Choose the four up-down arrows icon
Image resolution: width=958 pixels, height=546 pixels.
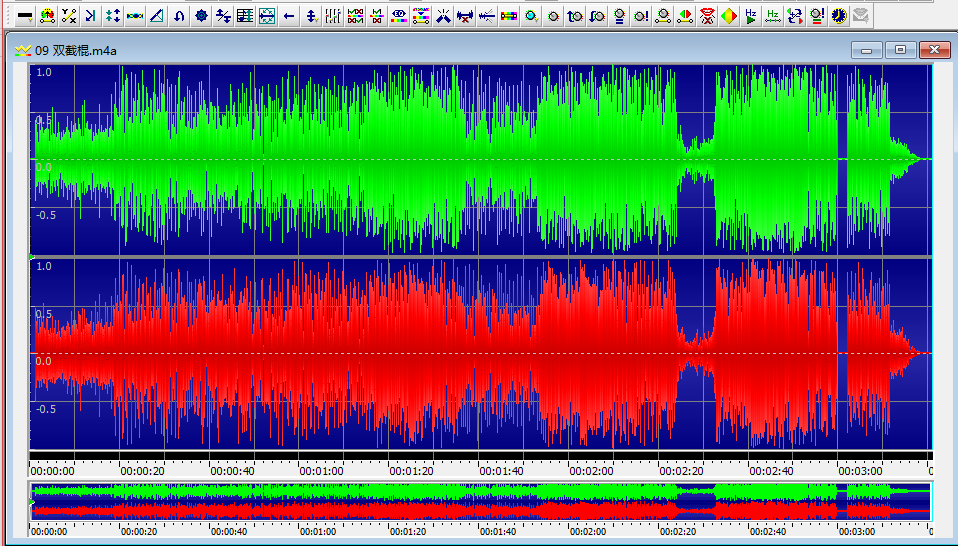113,16
